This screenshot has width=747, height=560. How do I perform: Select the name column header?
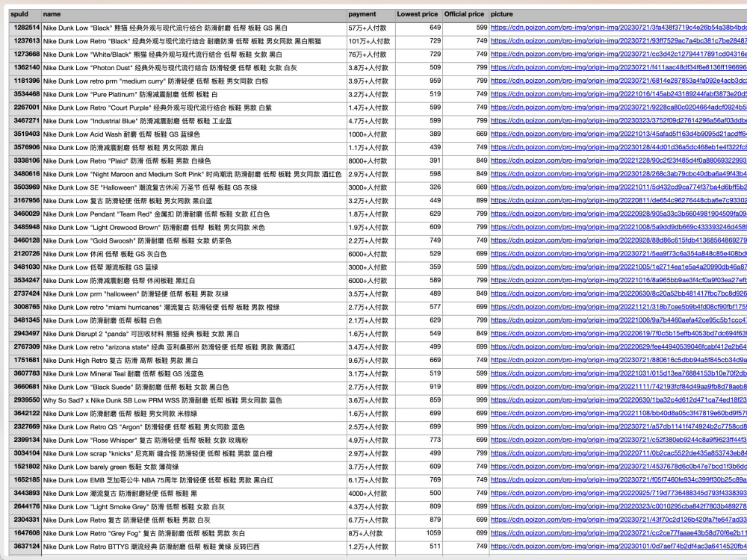(194, 15)
